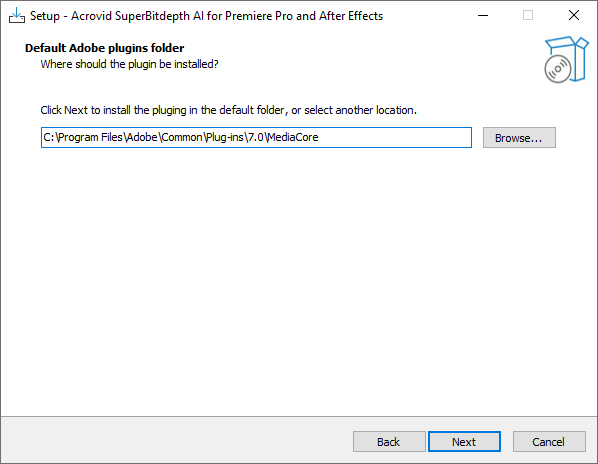The height and width of the screenshot is (464, 598).
Task: Click the 'Where should the plugin be installed?' text
Action: click(130, 64)
